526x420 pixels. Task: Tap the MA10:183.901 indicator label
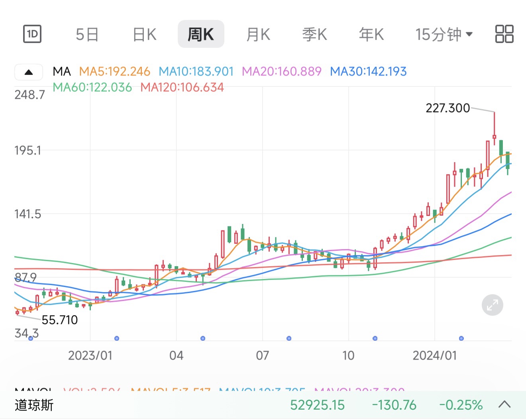(196, 71)
